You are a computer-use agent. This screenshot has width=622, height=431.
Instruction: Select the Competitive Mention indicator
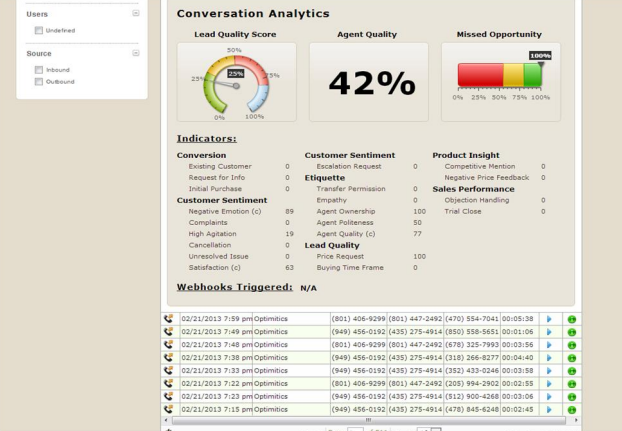[480, 167]
